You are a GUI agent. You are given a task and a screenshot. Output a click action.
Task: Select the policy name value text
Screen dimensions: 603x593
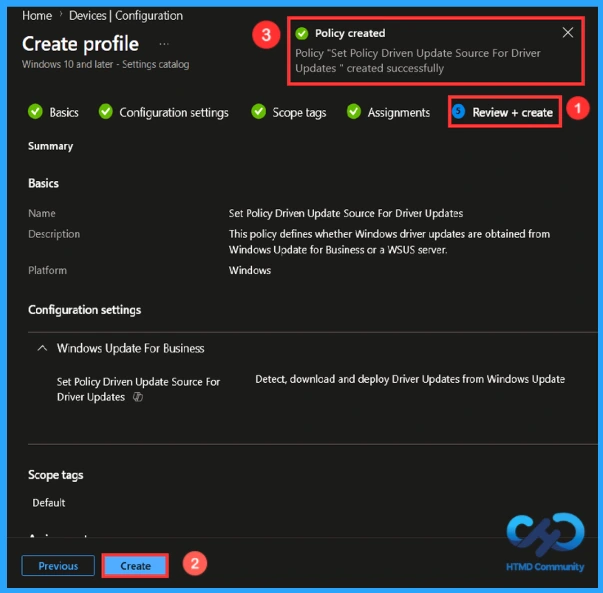coord(346,213)
